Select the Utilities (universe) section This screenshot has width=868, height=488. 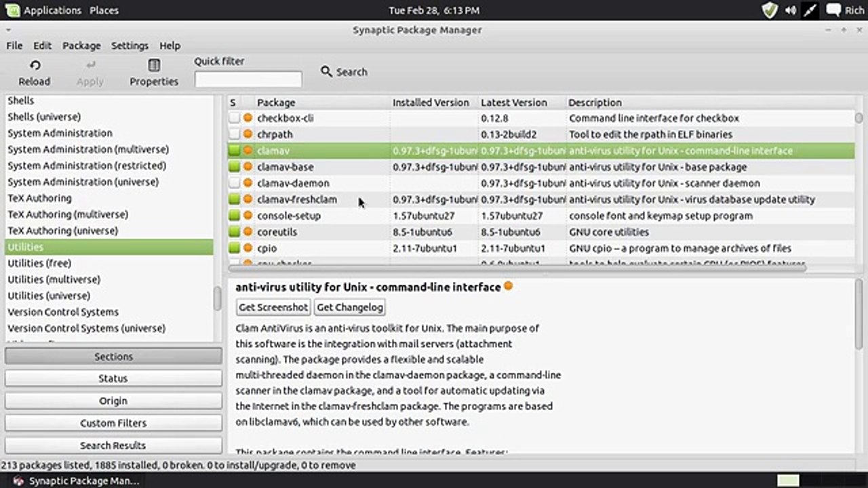click(x=49, y=296)
